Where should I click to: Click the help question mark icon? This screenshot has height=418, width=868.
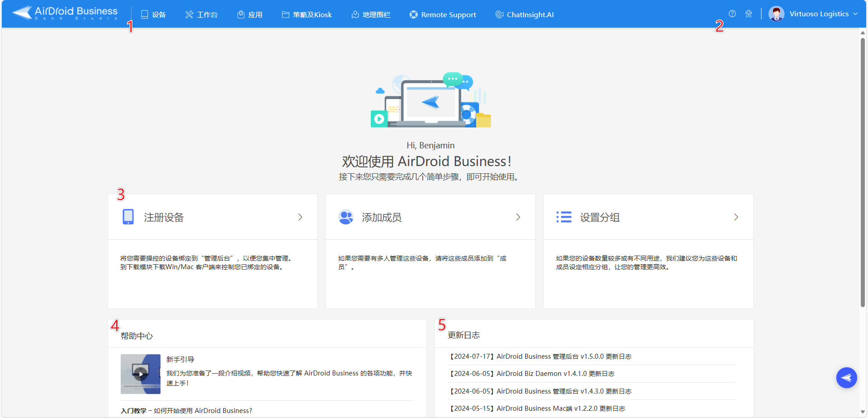point(732,14)
